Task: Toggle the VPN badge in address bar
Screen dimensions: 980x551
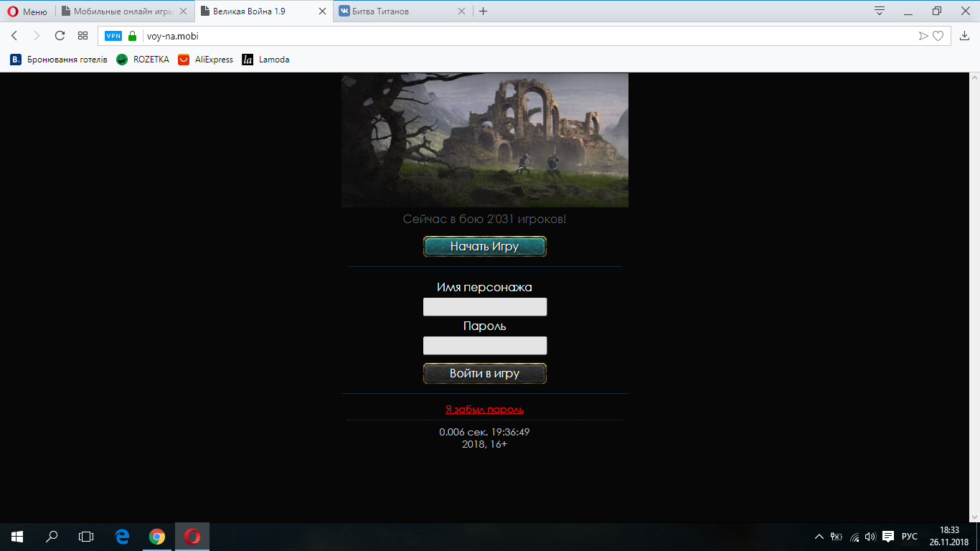Action: [x=113, y=36]
